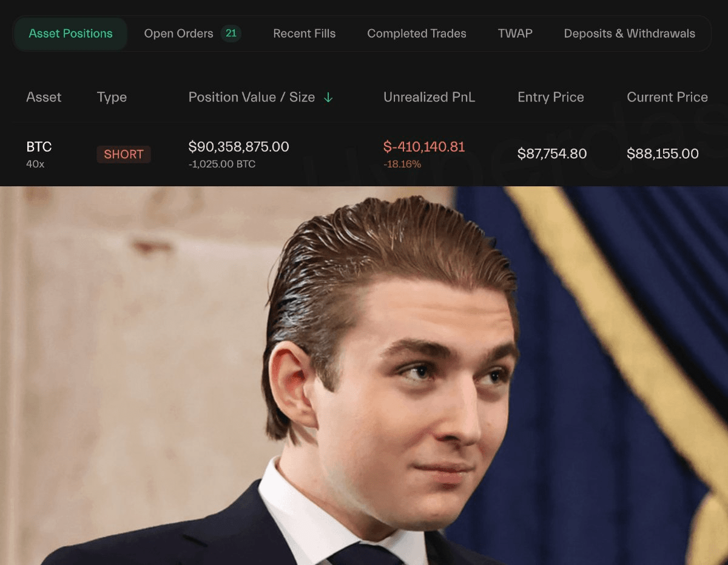
Task: Click the $90,358,875.00 position value
Action: click(239, 146)
